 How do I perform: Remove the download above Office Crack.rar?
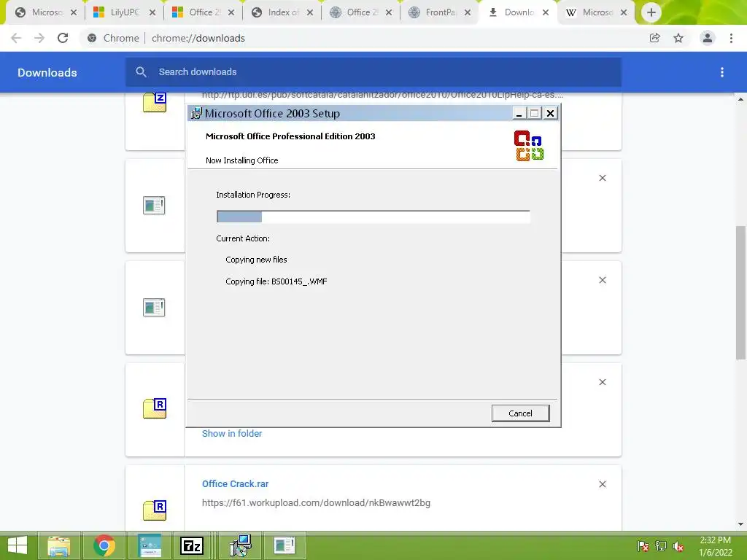pos(602,382)
